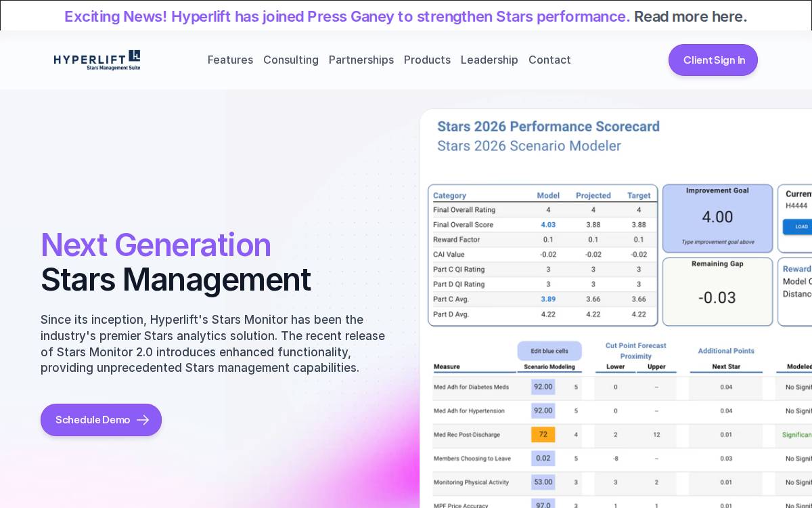
Task: Open the Features menu item
Action: tap(230, 60)
